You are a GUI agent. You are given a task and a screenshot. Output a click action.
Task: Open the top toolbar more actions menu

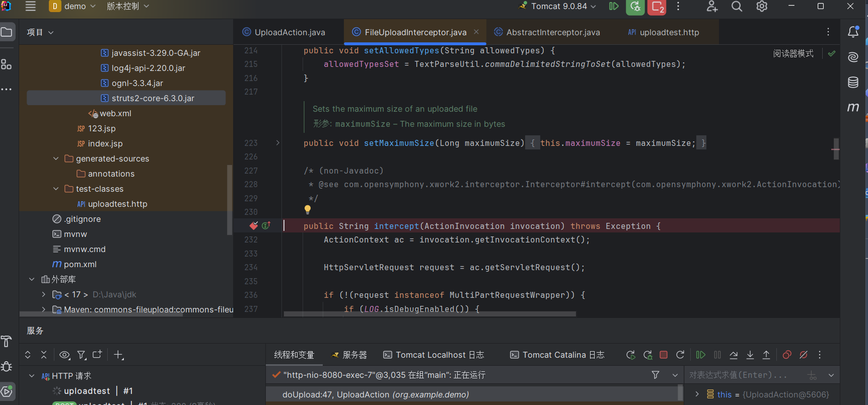[678, 6]
